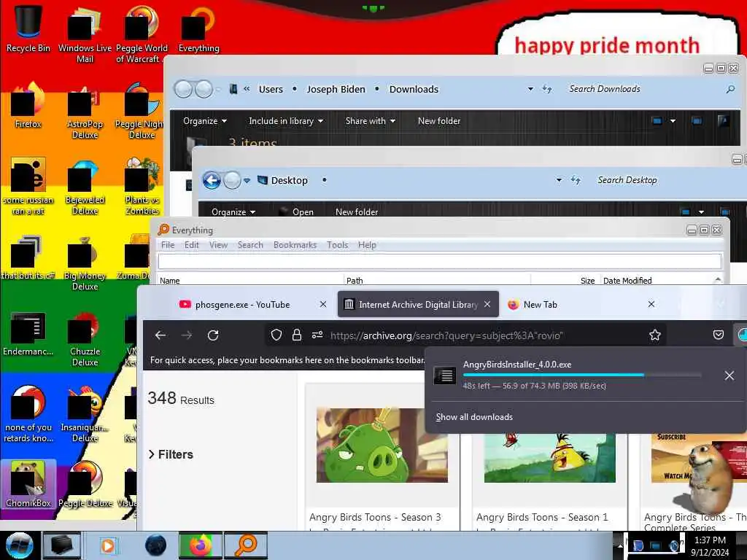Screen dimensions: 747x560
Task: Click the Windows Start orb
Action: click(19, 545)
